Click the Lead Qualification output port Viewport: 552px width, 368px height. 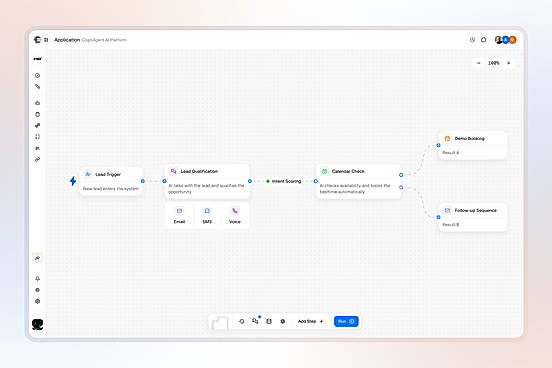(x=250, y=181)
